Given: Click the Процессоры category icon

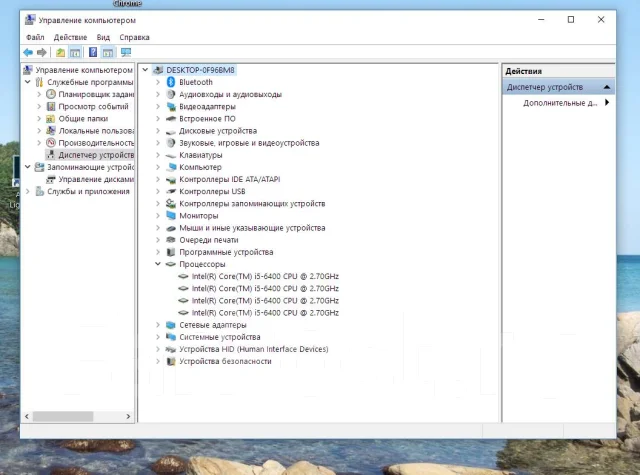Looking at the screenshot, I should pos(171,264).
